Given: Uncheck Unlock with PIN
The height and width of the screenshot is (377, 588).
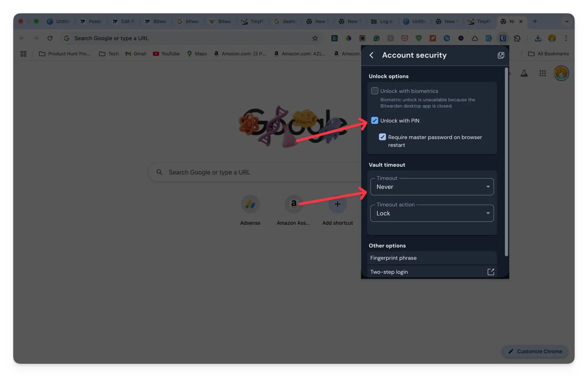Looking at the screenshot, I should 374,121.
